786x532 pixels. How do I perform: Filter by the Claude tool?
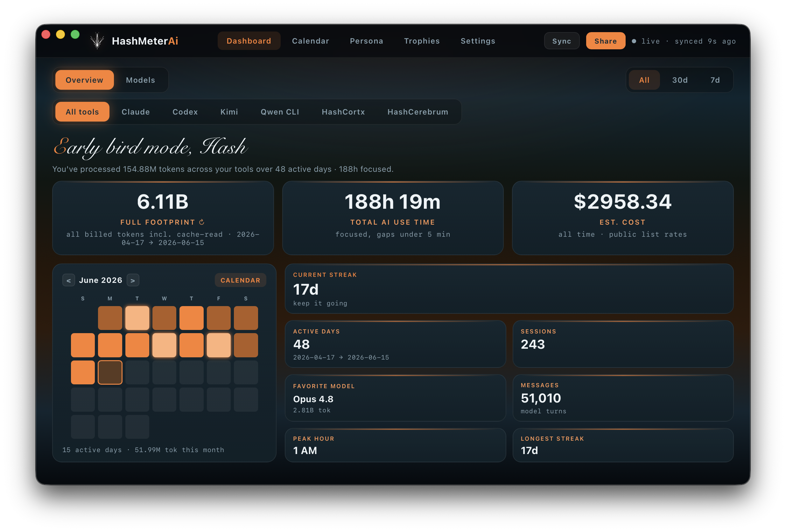click(136, 112)
